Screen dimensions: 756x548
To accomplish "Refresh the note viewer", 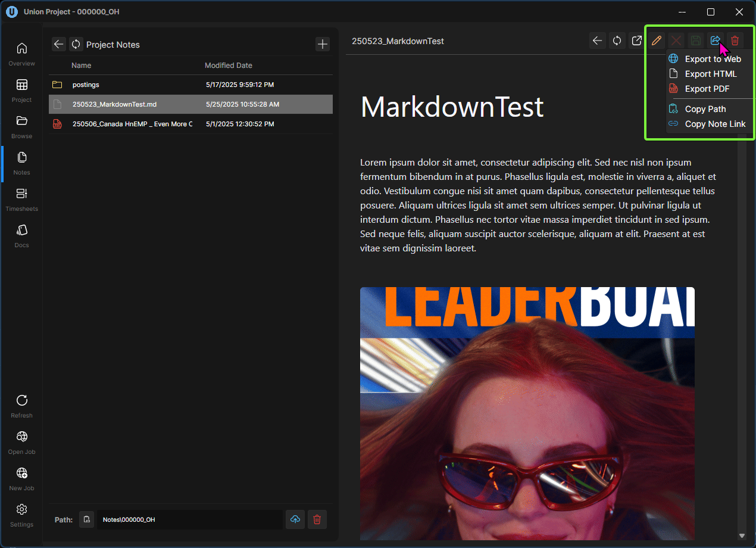I will [x=617, y=41].
